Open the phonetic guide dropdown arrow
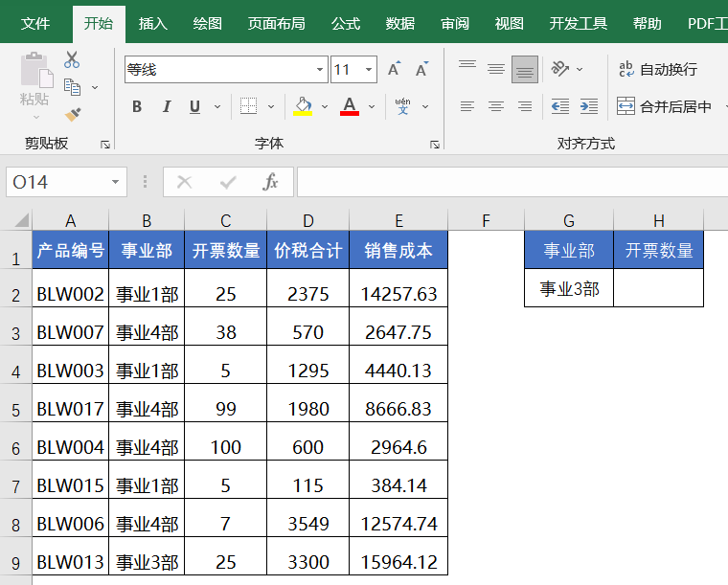The width and height of the screenshot is (728, 585). pyautogui.click(x=424, y=106)
